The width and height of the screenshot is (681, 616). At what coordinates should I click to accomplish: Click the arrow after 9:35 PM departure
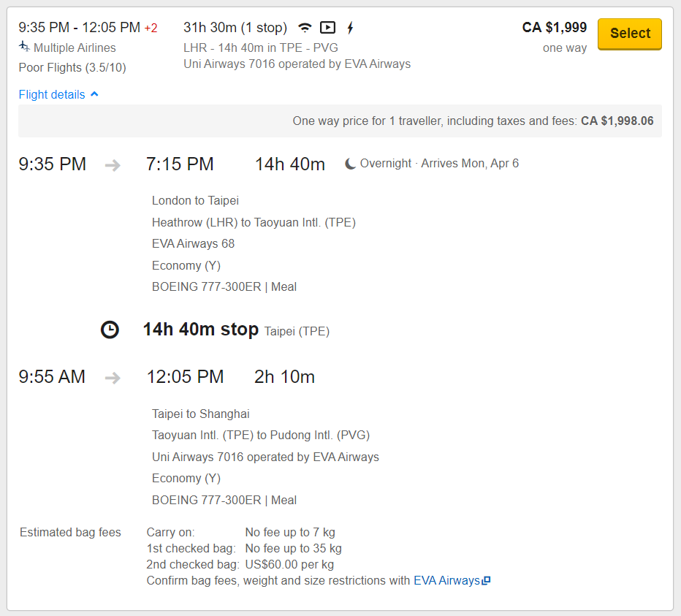point(113,165)
